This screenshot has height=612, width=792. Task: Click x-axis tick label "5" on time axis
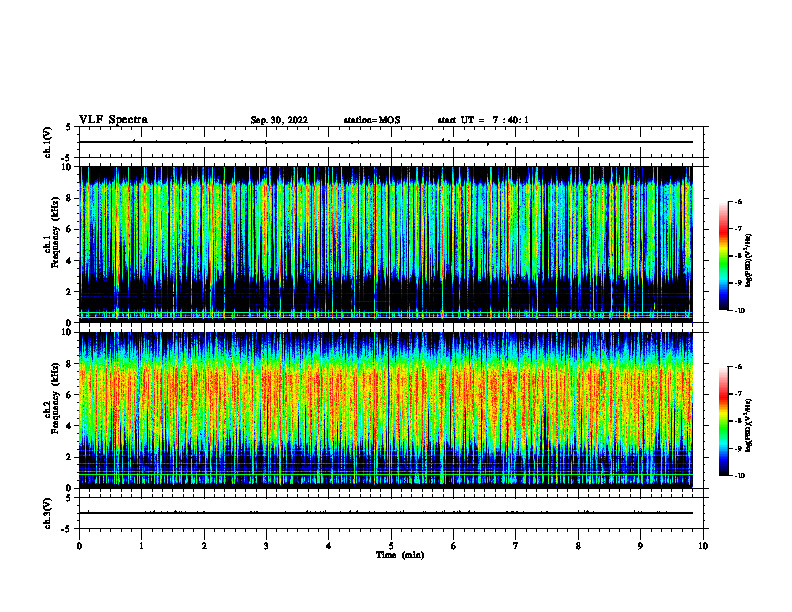coord(391,546)
